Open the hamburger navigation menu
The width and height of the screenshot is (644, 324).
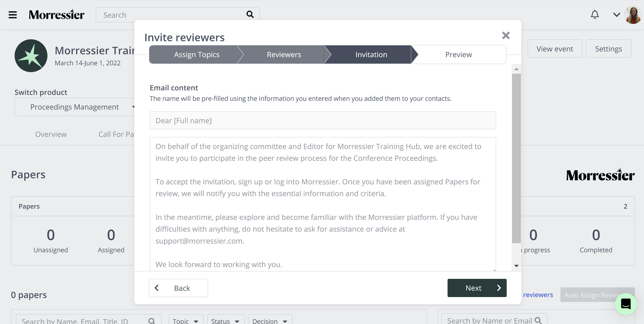13,15
